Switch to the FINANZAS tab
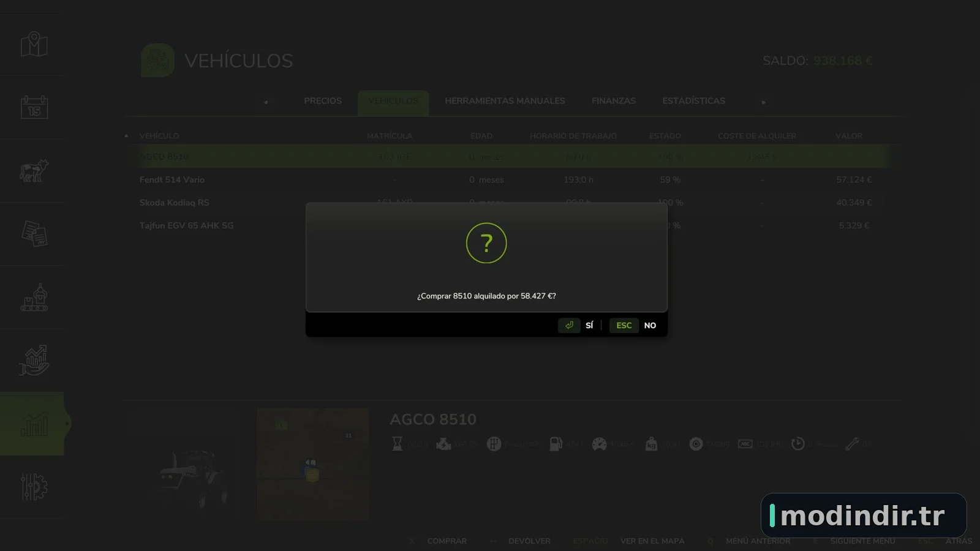Viewport: 980px width, 551px height. 614,101
